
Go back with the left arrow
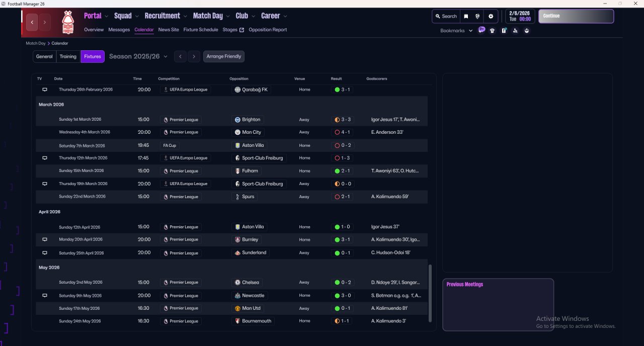coord(32,22)
